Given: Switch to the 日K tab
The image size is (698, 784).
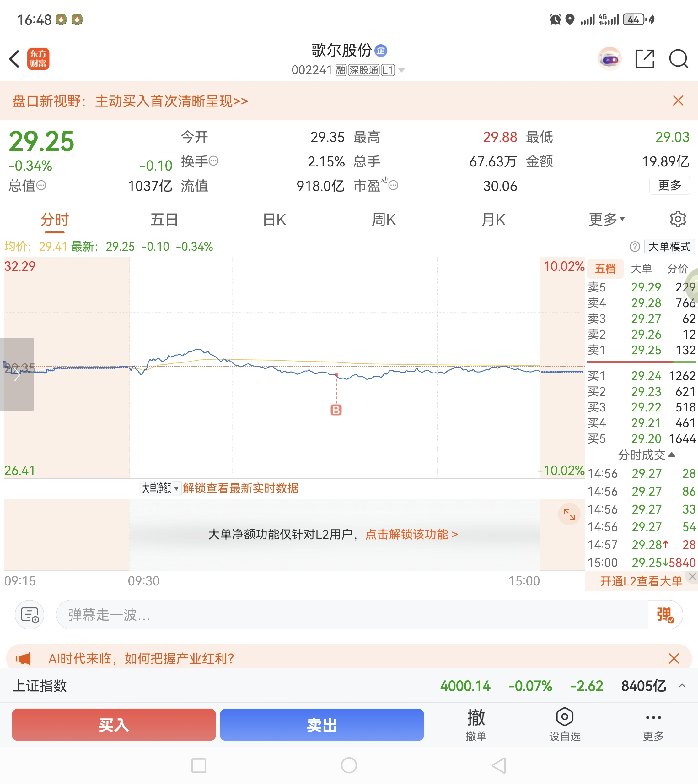Looking at the screenshot, I should tap(274, 220).
